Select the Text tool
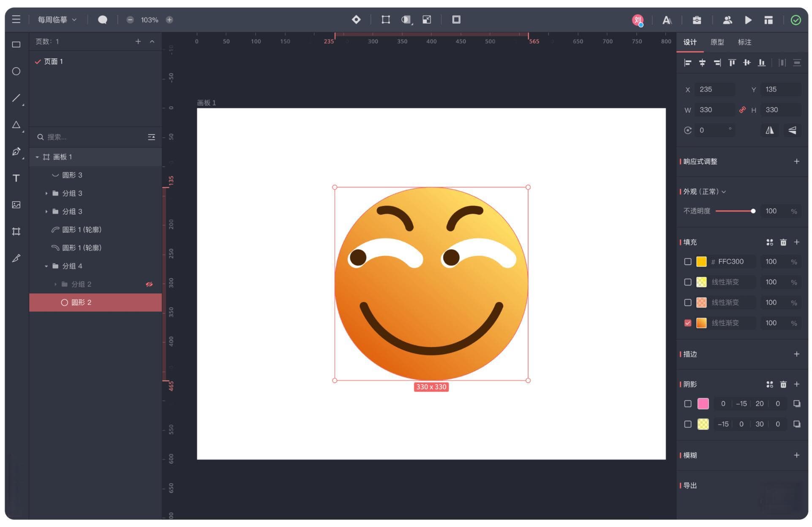812x527 pixels. click(x=16, y=178)
